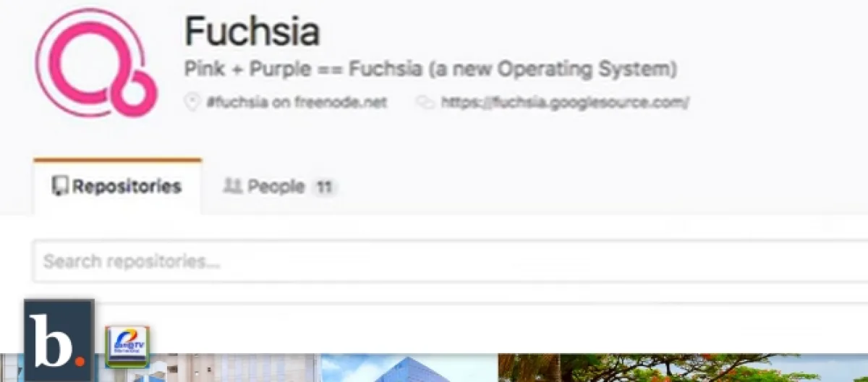The image size is (868, 382).
Task: Click the red flowering tree image
Action: point(683,368)
